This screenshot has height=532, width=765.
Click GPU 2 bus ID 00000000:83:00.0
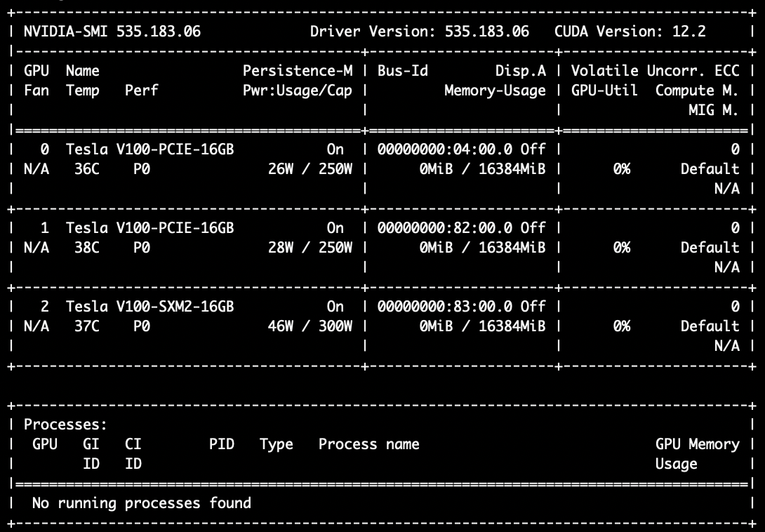pos(445,307)
